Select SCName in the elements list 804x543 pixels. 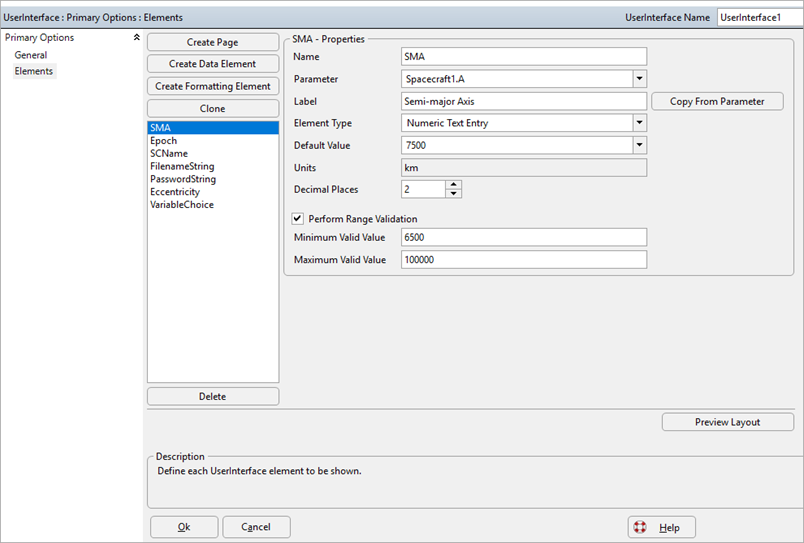[x=213, y=153]
